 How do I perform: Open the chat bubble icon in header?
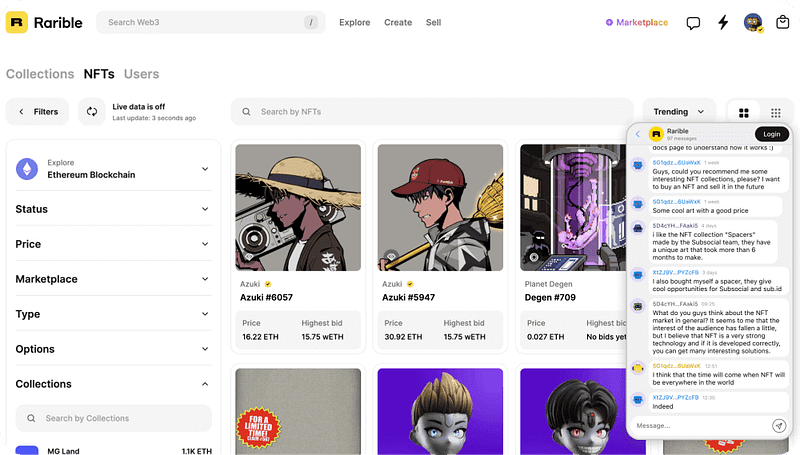[x=693, y=22]
